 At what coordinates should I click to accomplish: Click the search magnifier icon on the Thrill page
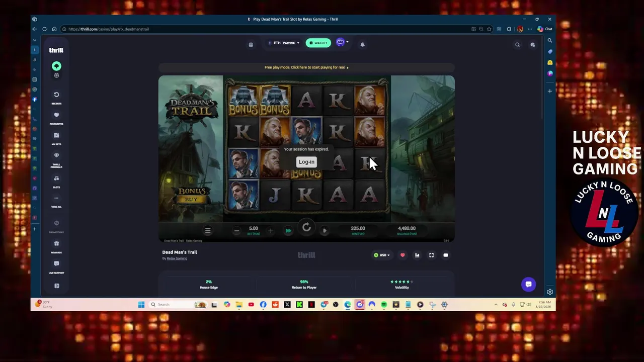pos(517,45)
